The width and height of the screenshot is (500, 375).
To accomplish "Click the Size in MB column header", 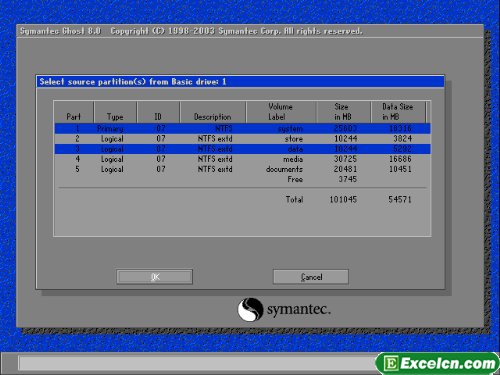I will point(343,112).
